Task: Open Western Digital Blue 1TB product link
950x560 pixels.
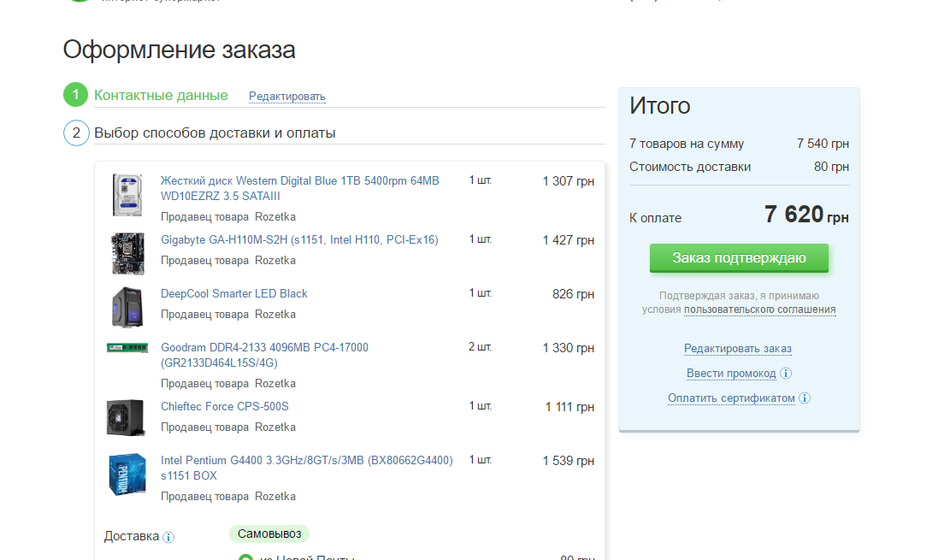Action: tap(300, 188)
